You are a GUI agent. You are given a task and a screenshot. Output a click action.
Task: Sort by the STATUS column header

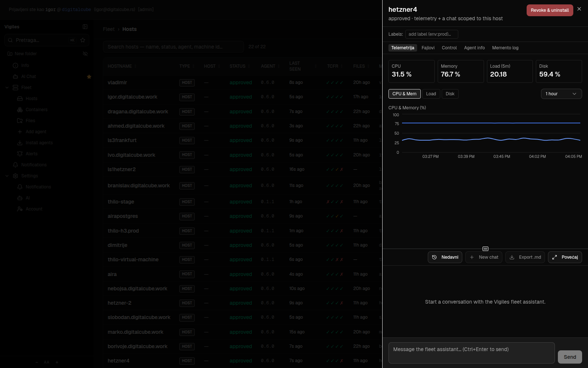[x=240, y=66]
